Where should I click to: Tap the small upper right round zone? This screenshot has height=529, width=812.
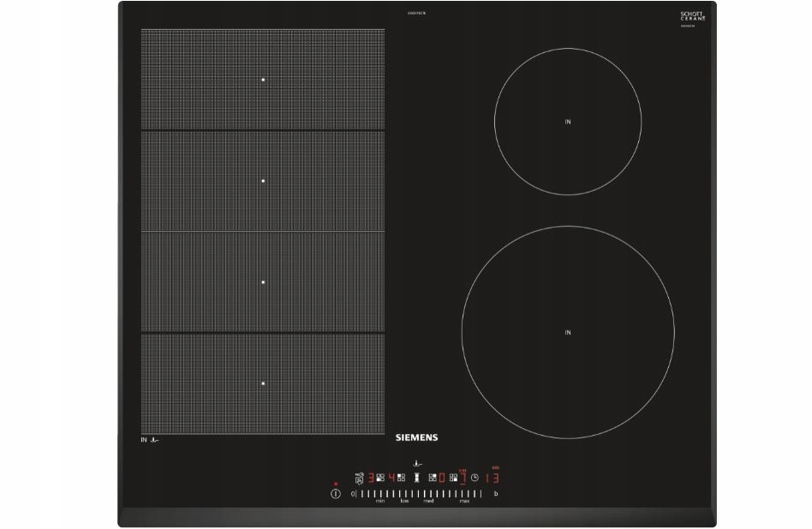pos(568,122)
